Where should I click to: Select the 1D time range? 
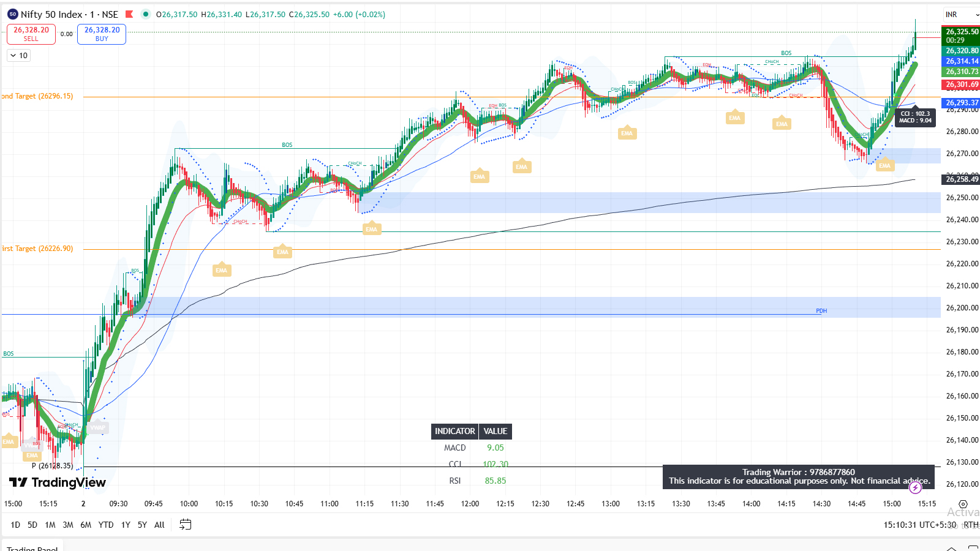click(x=15, y=525)
